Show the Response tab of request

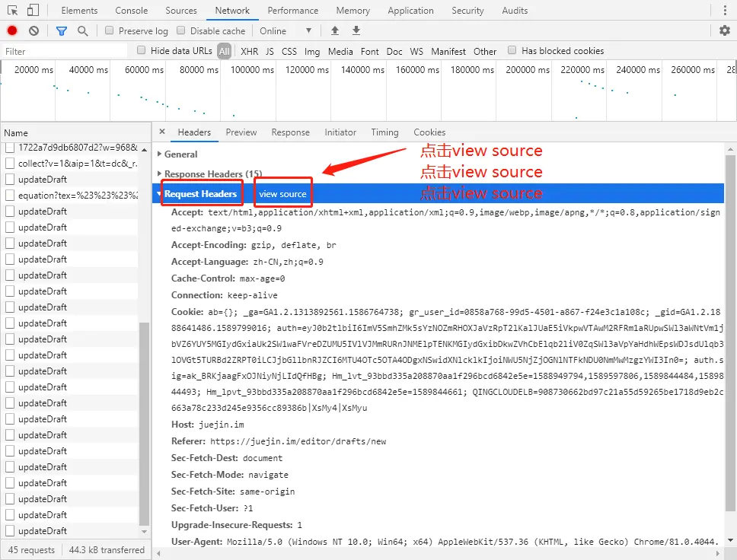(291, 132)
